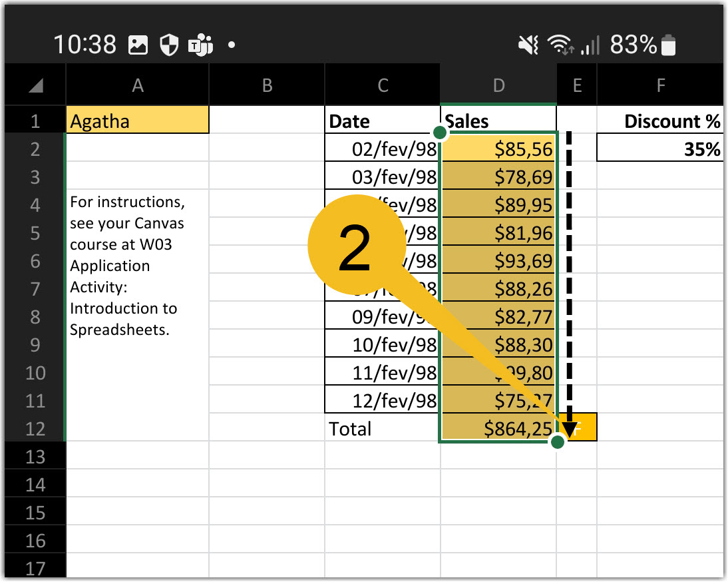This screenshot has height=582, width=728.
Task: Select the 35% discount cell
Action: pos(660,148)
